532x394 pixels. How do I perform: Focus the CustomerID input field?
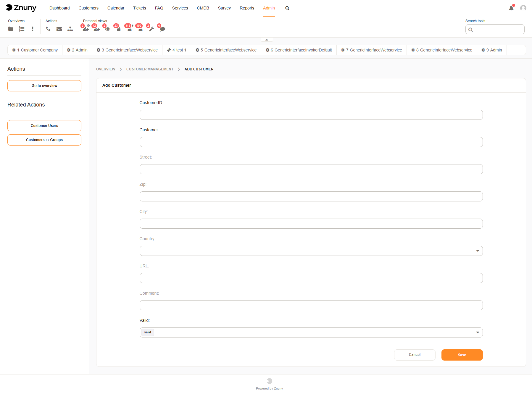(x=311, y=115)
